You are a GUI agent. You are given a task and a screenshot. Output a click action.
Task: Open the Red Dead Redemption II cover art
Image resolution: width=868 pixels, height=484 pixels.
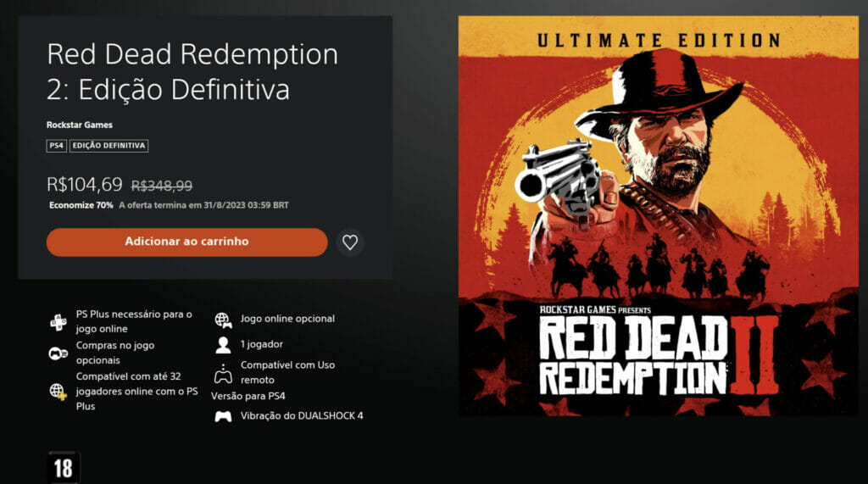(x=658, y=215)
